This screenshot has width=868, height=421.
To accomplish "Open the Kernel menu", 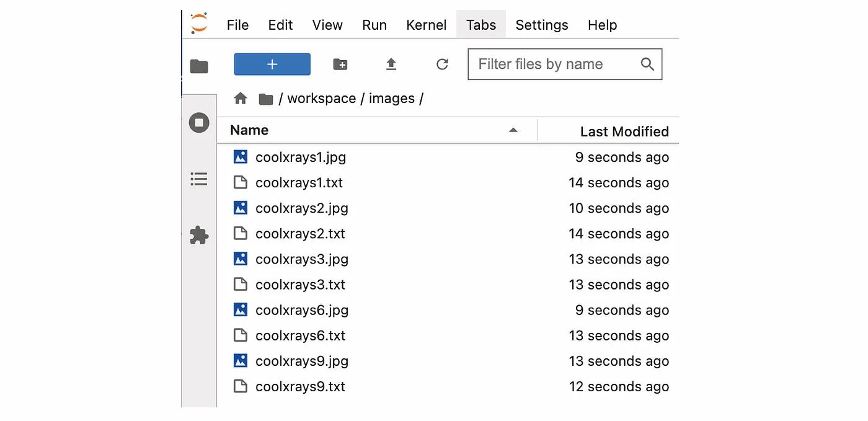I will [427, 25].
